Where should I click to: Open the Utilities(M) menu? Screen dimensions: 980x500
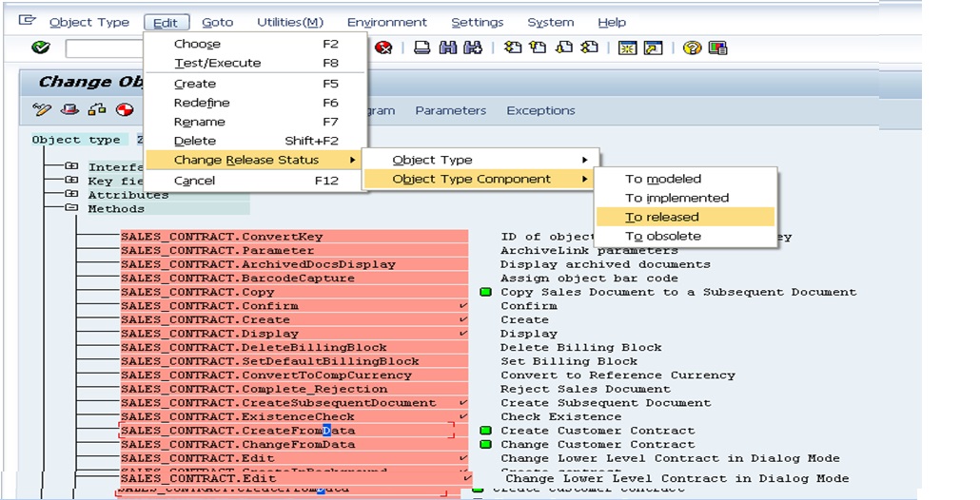pos(290,23)
